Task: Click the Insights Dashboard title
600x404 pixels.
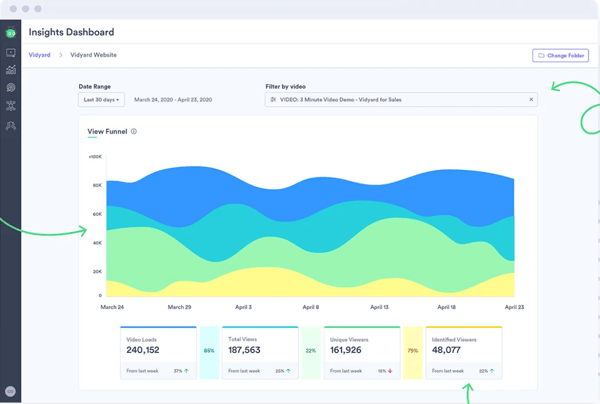Action: point(71,32)
